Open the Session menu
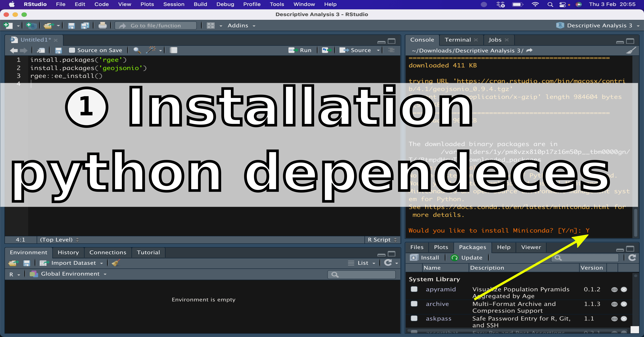This screenshot has height=337, width=644. pyautogui.click(x=174, y=4)
